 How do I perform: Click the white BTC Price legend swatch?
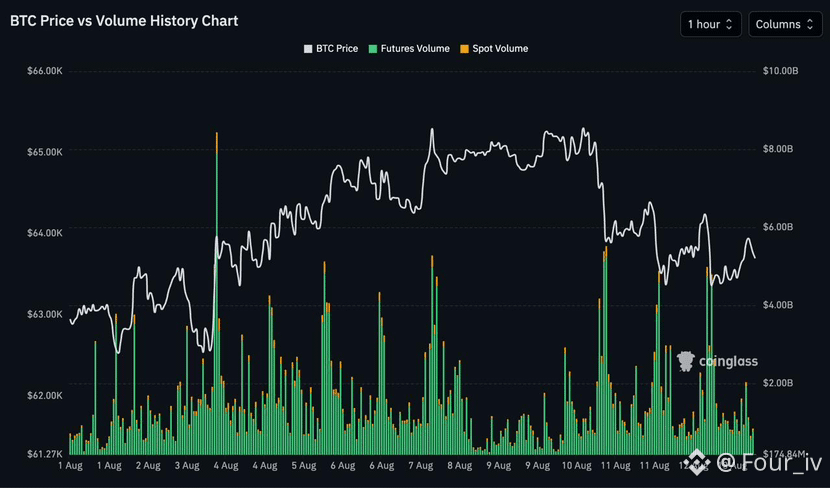coord(308,49)
